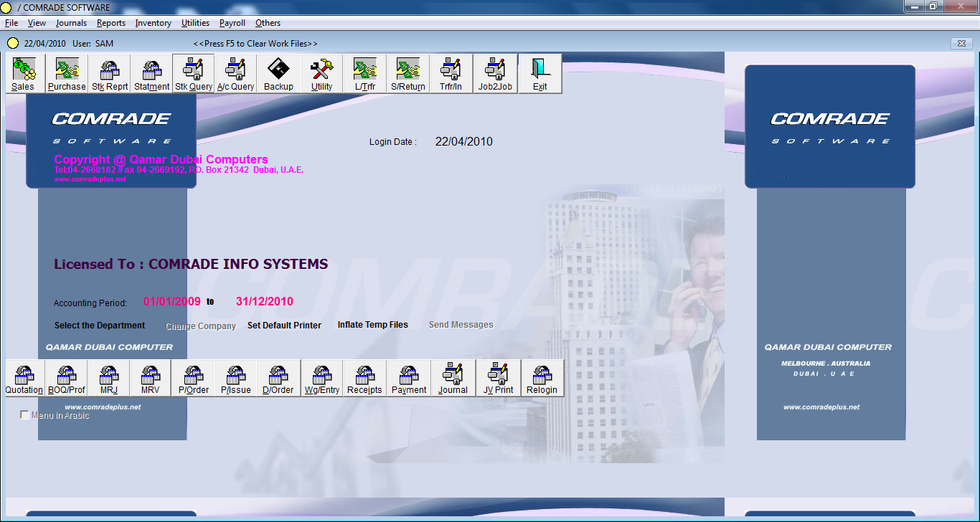The width and height of the screenshot is (980, 522).
Task: Select the Stk Query icon
Action: click(192, 72)
